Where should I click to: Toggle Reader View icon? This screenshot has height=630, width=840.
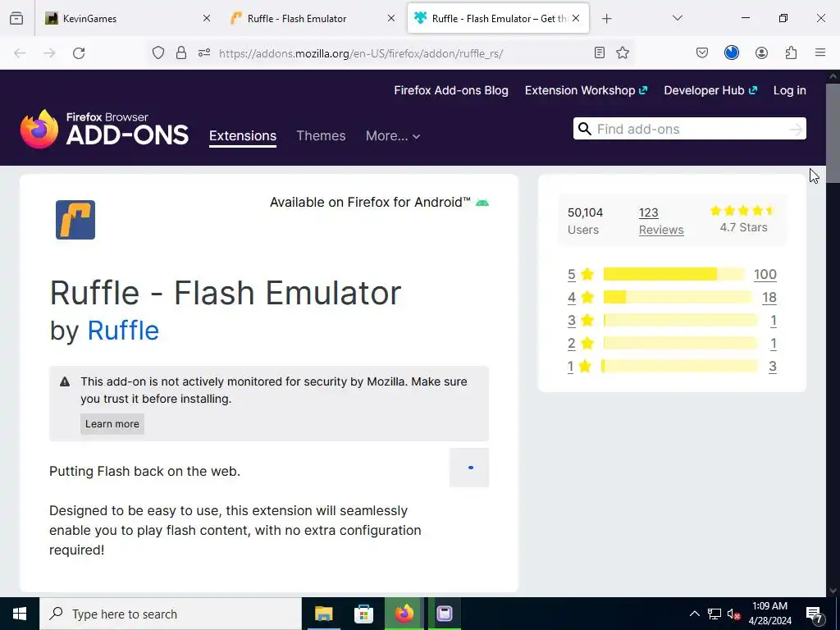[x=600, y=52]
